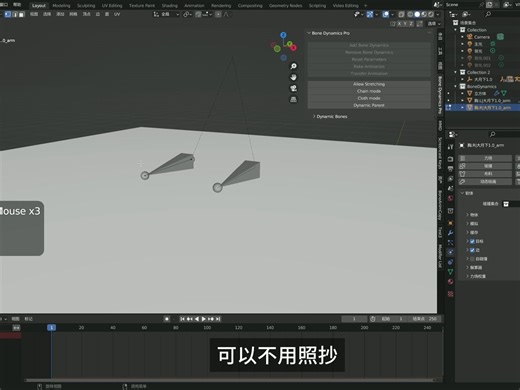Switch to edge select mode
Screen dimensions: 520x390
tap(15, 14)
